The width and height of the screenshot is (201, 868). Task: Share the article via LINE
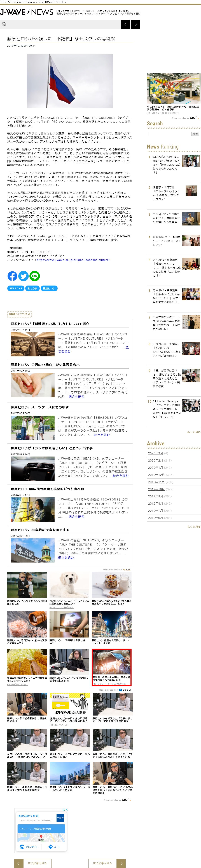34,276
